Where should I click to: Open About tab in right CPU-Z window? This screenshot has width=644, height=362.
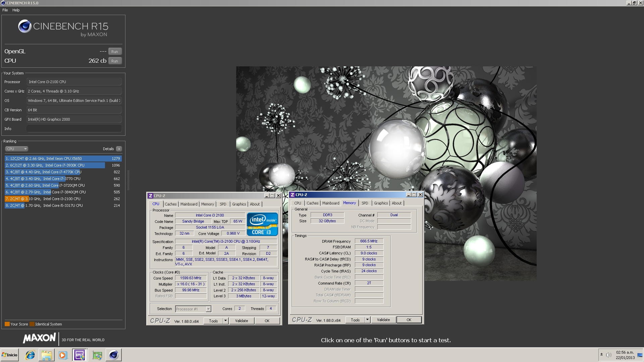pos(397,203)
